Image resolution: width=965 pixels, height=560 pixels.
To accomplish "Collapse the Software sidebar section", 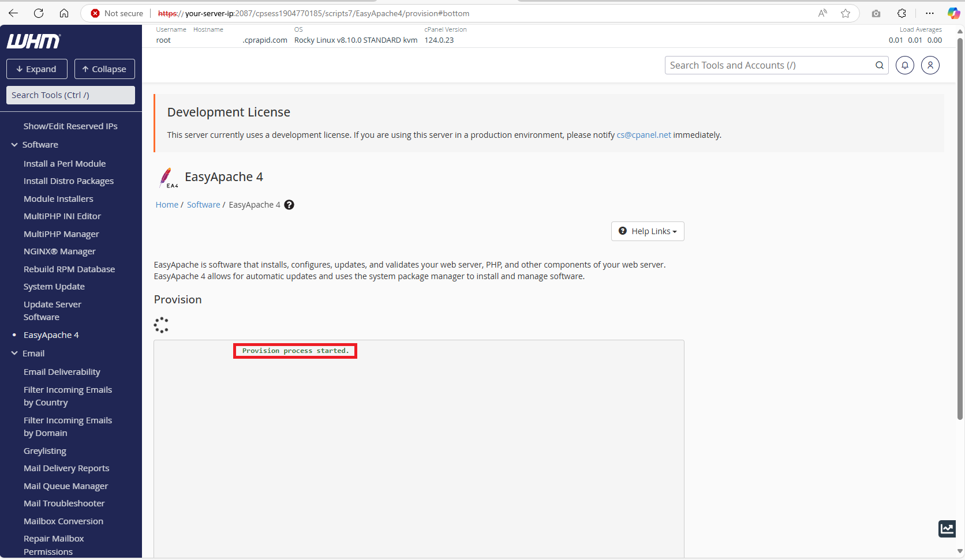I will tap(15, 145).
